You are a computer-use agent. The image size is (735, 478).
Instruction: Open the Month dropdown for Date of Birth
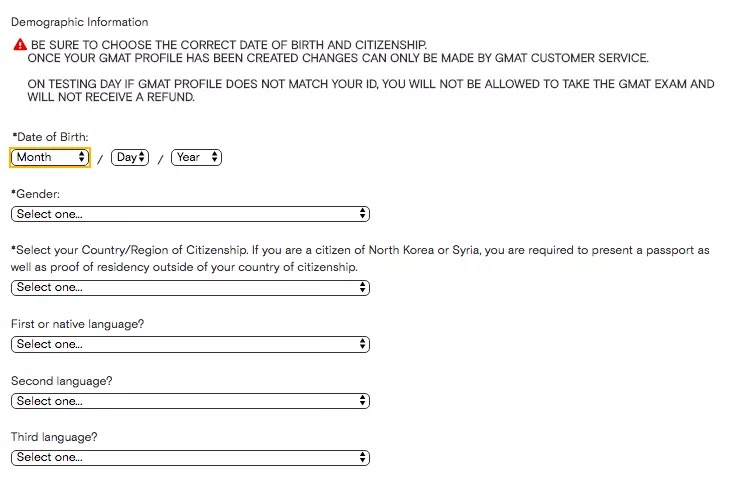click(x=50, y=157)
